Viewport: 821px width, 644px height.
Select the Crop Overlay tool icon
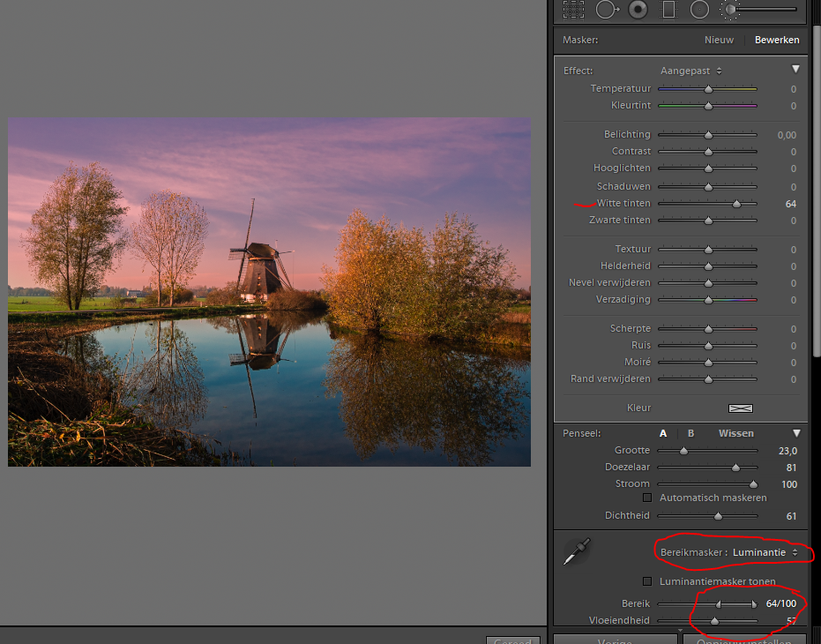(574, 10)
